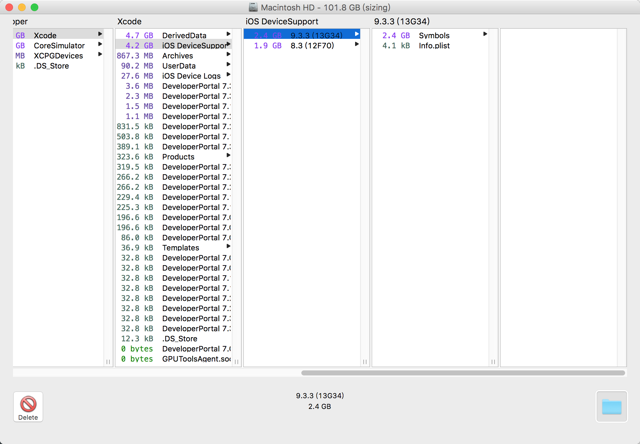This screenshot has height=444, width=640.
Task: Select the DeveloperPortal row sized 319.5 kB
Action: click(x=174, y=167)
